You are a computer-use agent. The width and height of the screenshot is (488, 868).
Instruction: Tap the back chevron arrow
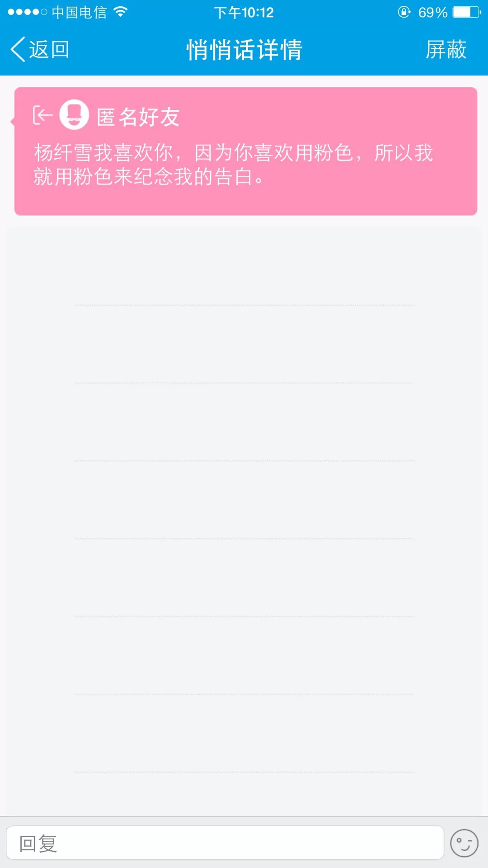click(x=18, y=49)
